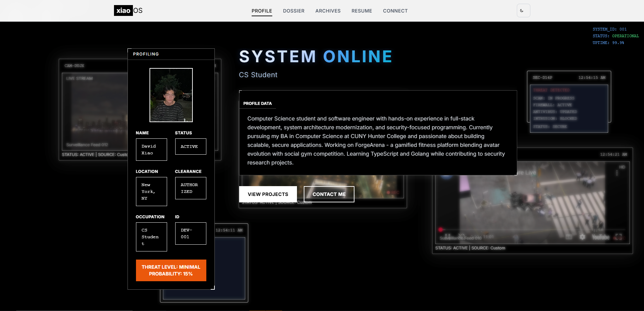Screen dimensions: 644x311
Task: Open the DOSSIER nav tab
Action: coord(294,11)
